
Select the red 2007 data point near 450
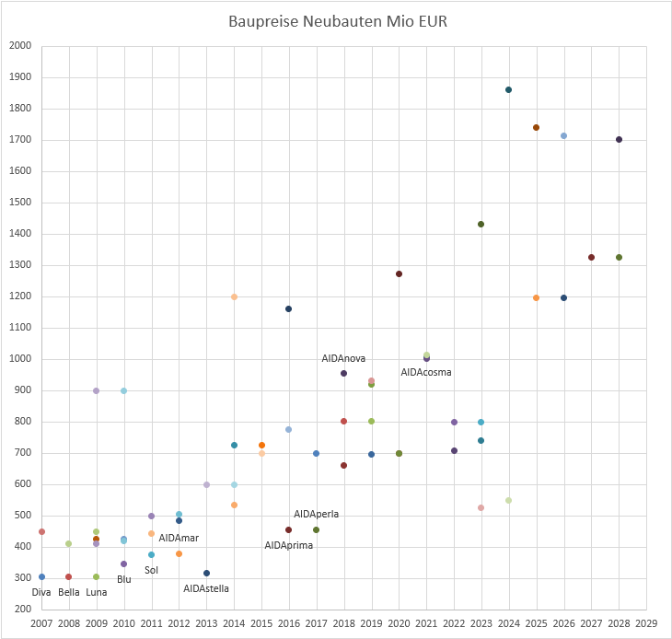[41, 531]
